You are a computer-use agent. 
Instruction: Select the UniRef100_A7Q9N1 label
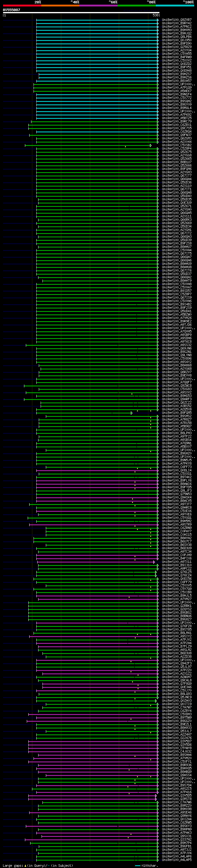[x=177, y=443]
